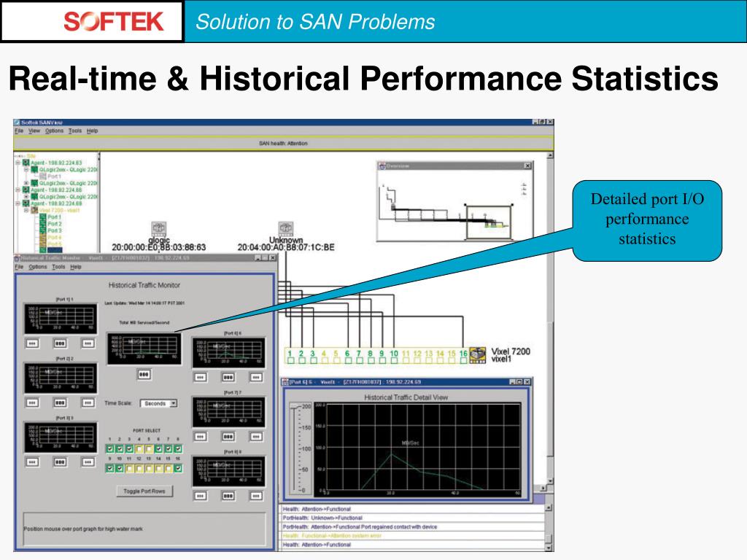Select Port 2 under Vixel 7200 tree
This screenshot has height=560, width=747.
click(x=54, y=224)
